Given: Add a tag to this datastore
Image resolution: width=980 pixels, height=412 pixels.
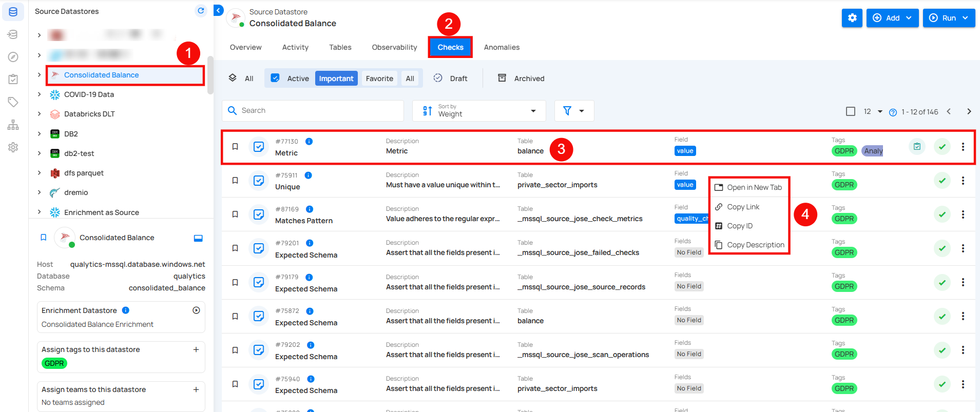Looking at the screenshot, I should 196,349.
